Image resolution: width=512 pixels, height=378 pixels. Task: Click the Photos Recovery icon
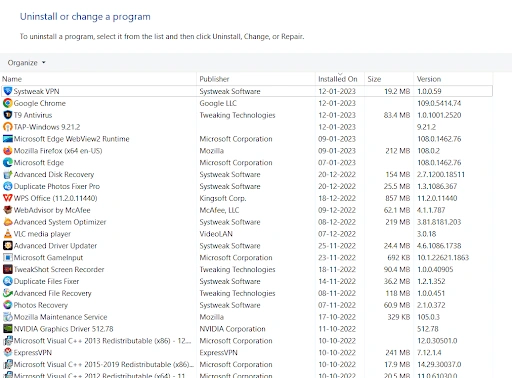8,305
